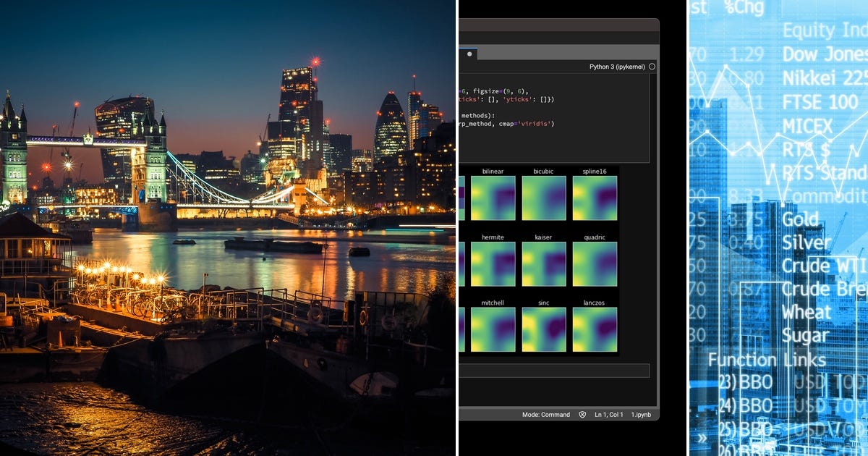Click the kaiser interpolation plot

tap(544, 263)
